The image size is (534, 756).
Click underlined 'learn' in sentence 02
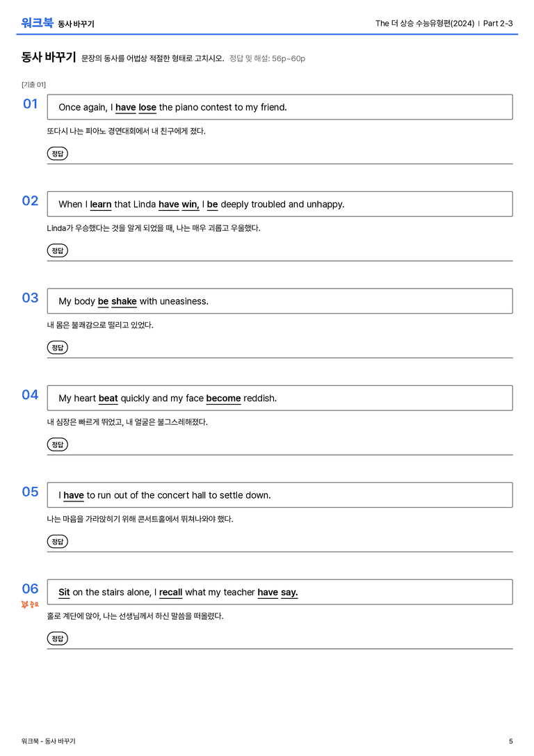coord(101,204)
